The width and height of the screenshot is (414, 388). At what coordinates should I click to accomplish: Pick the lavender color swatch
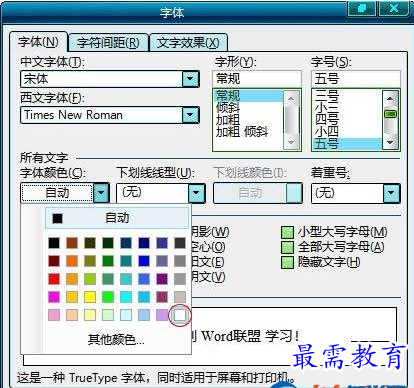(162, 315)
